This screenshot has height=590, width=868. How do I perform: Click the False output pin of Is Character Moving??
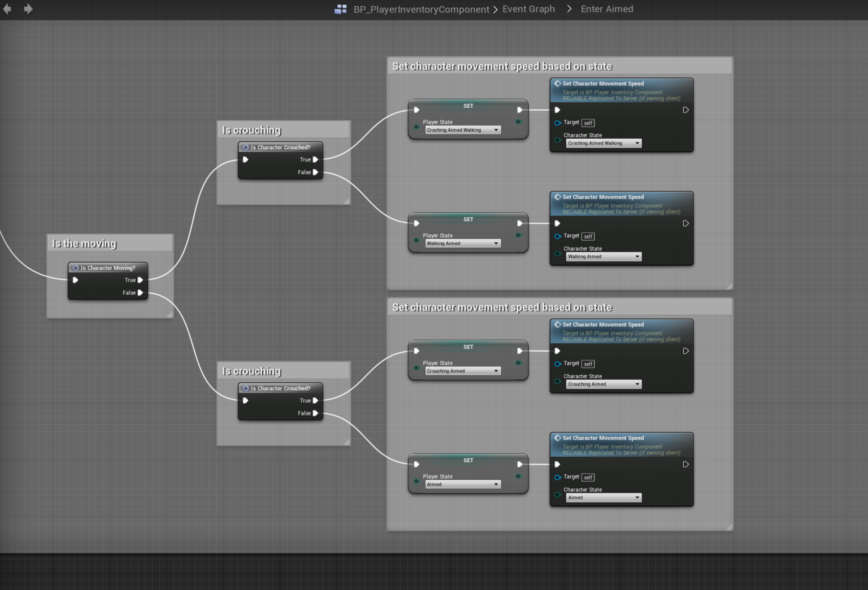(x=140, y=293)
